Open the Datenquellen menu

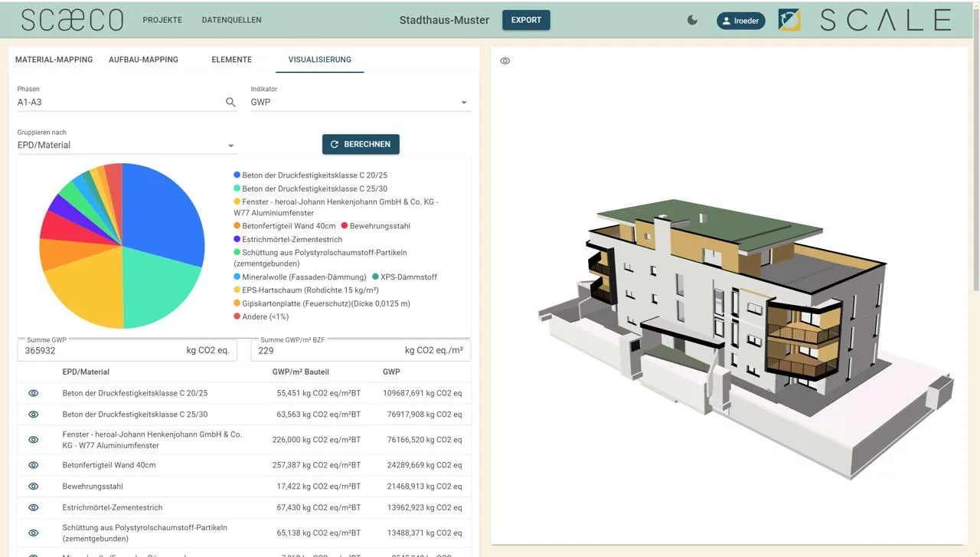pos(231,21)
